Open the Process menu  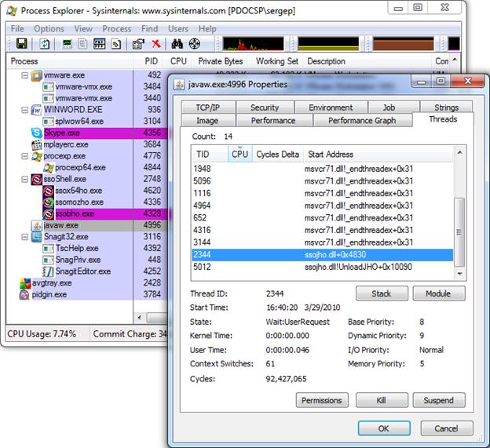(x=116, y=29)
